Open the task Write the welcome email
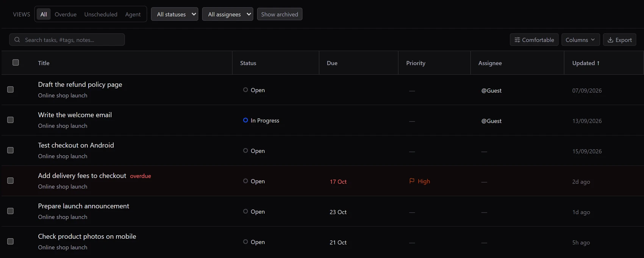 point(75,115)
